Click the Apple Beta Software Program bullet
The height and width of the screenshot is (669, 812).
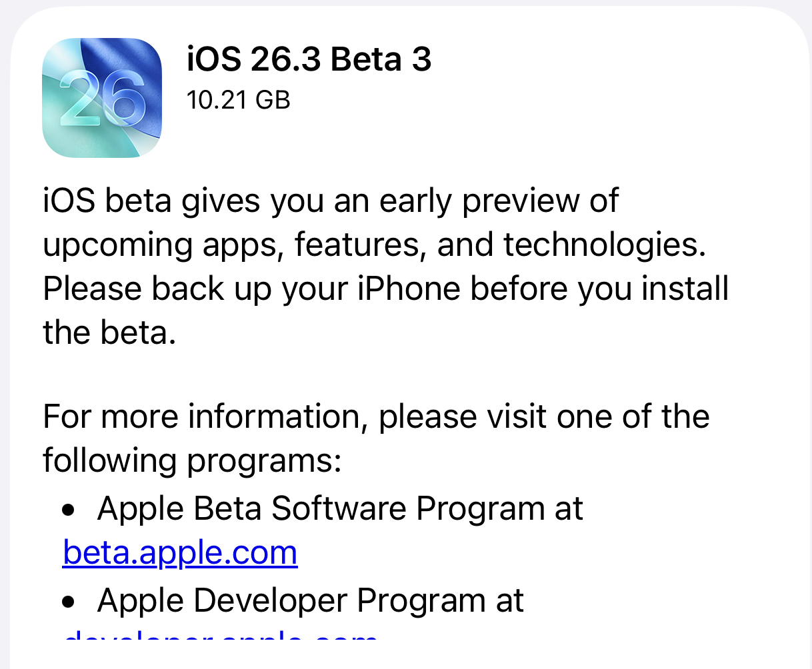[x=340, y=508]
